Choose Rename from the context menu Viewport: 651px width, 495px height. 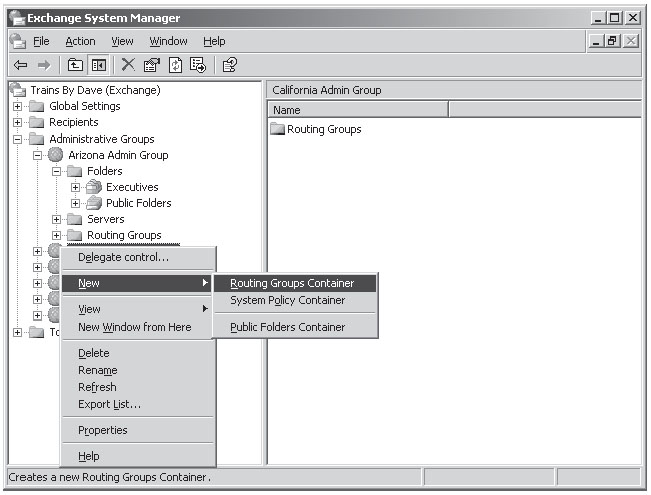coord(138,370)
